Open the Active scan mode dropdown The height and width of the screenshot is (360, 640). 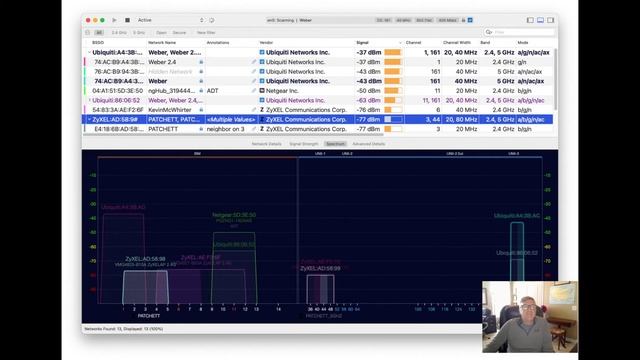tap(170, 20)
